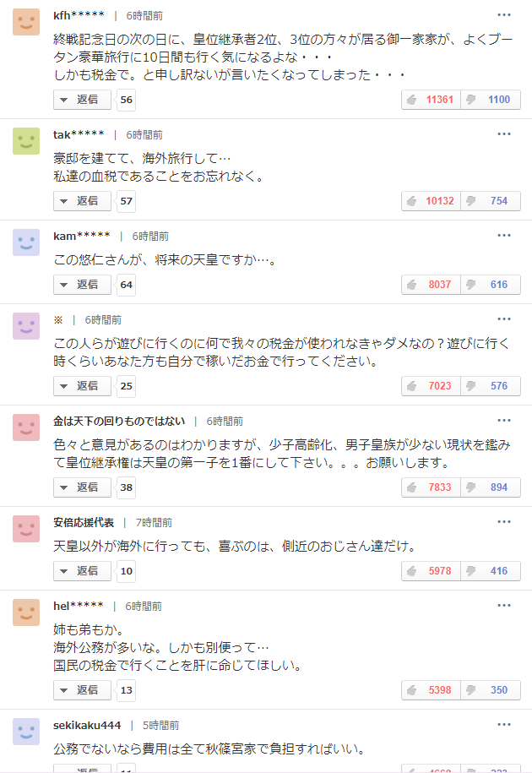Click reply count 64 bubble
This screenshot has height=773, width=532.
pos(126,285)
